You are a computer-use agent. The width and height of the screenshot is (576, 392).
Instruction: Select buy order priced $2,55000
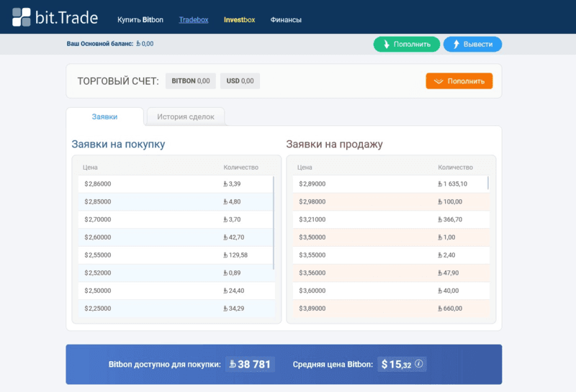(x=175, y=255)
